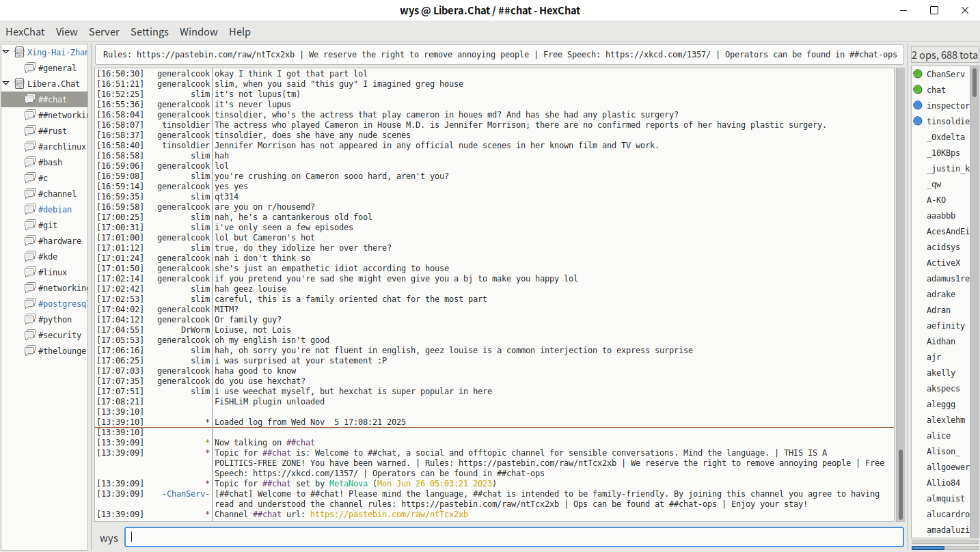Click the #general channel icon
980x552 pixels.
(30, 68)
